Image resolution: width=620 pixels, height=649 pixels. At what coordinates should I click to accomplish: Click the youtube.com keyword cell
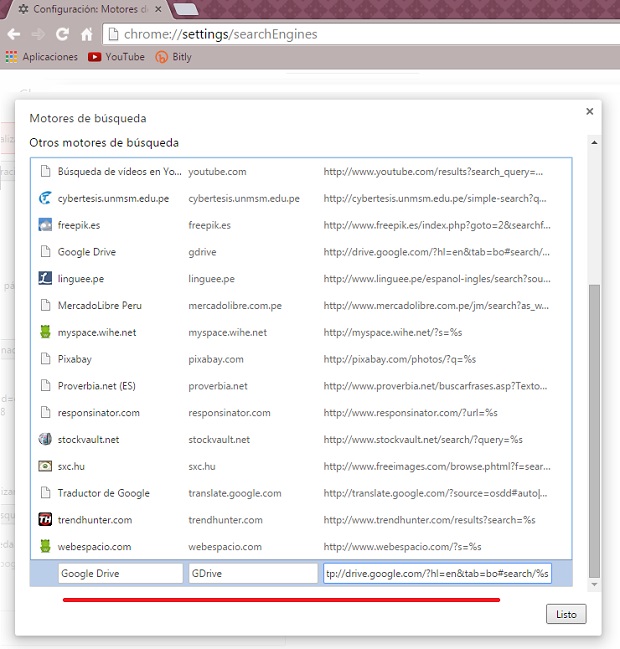pyautogui.click(x=217, y=171)
